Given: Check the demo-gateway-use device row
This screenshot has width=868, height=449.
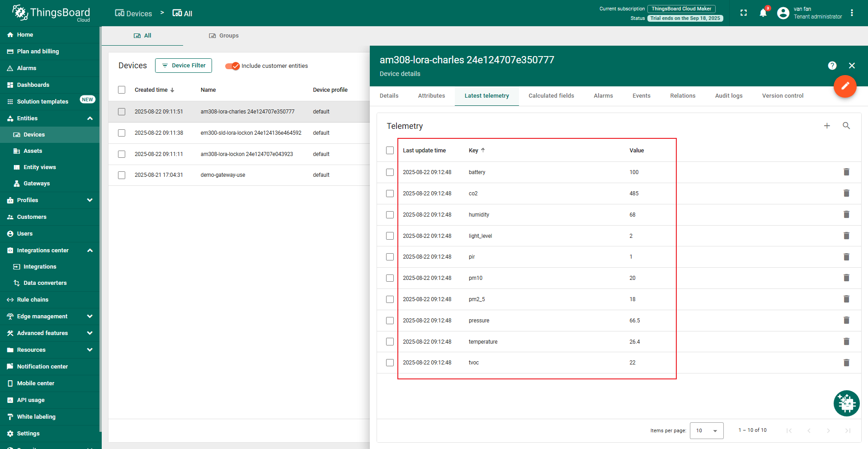Looking at the screenshot, I should pos(122,175).
